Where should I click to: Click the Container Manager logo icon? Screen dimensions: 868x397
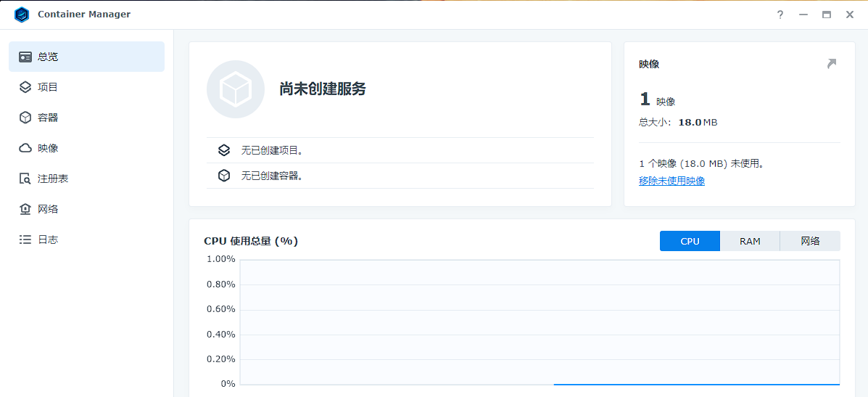pyautogui.click(x=22, y=15)
